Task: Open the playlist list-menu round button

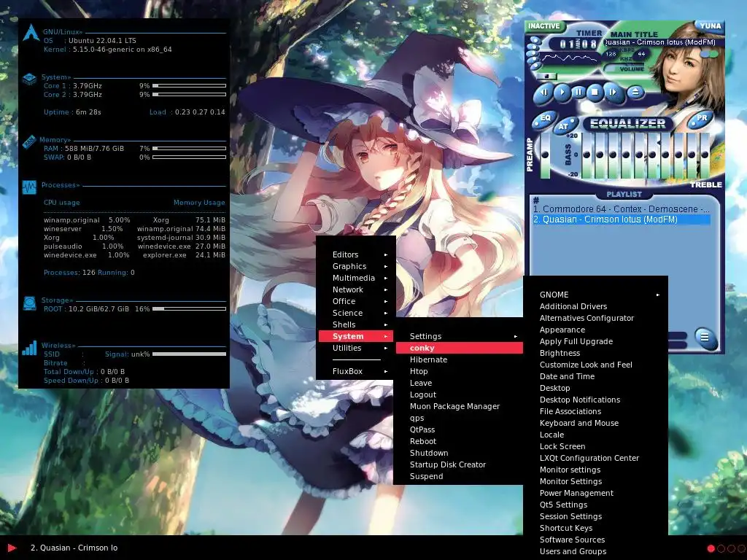Action: 705,338
